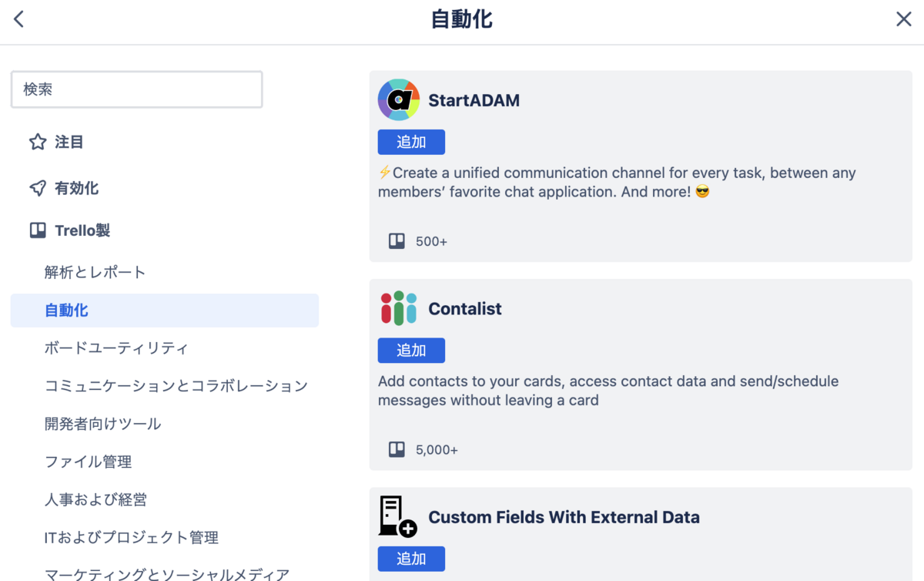Open Custom Fields With External Data title

(564, 517)
